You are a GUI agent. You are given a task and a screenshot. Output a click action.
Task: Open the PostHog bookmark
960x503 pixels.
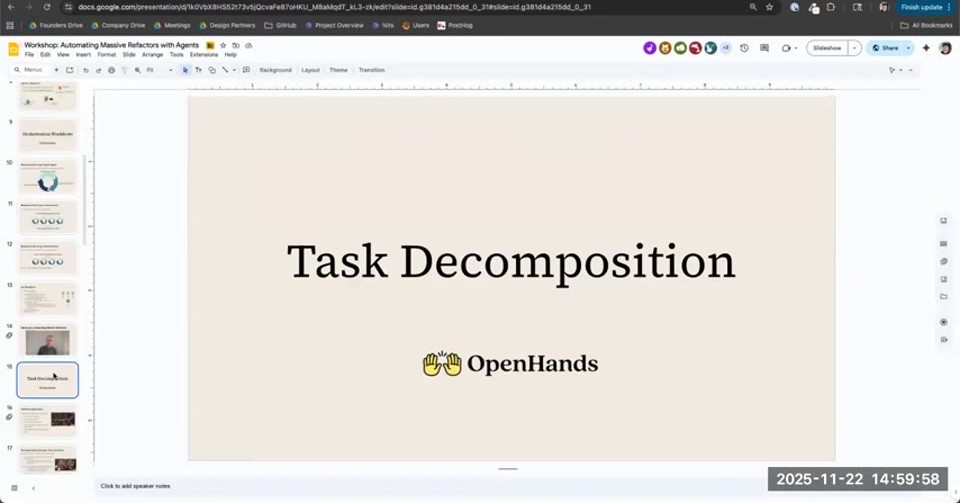(x=455, y=26)
